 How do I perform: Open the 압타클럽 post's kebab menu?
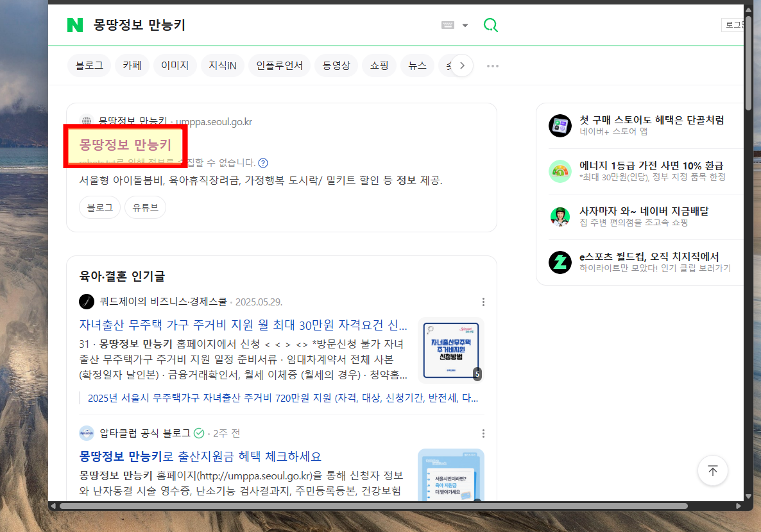pyautogui.click(x=483, y=433)
